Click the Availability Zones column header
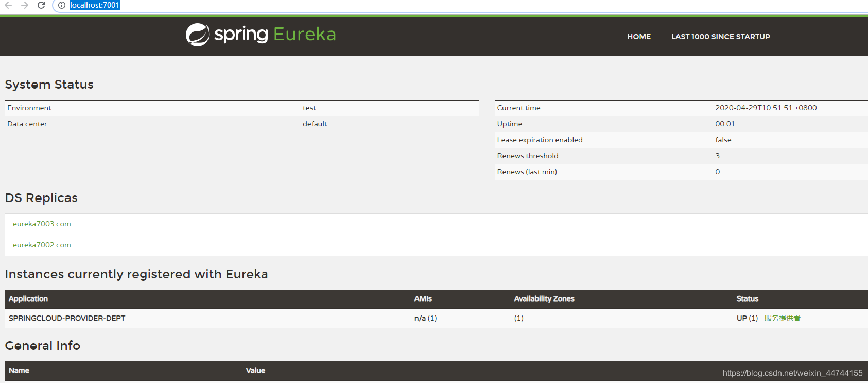 544,298
